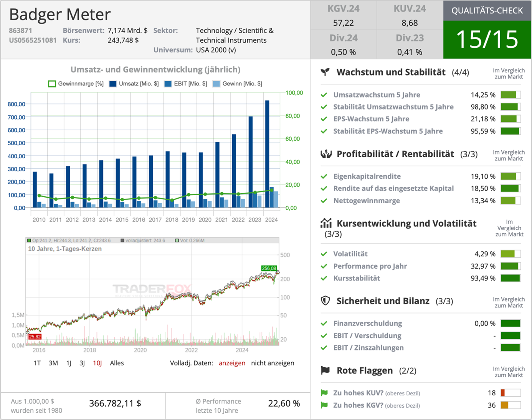This screenshot has width=532, height=420.
Task: Click the checkmark beside Rendite auf das eingesetzte Kapital
Action: [324, 189]
